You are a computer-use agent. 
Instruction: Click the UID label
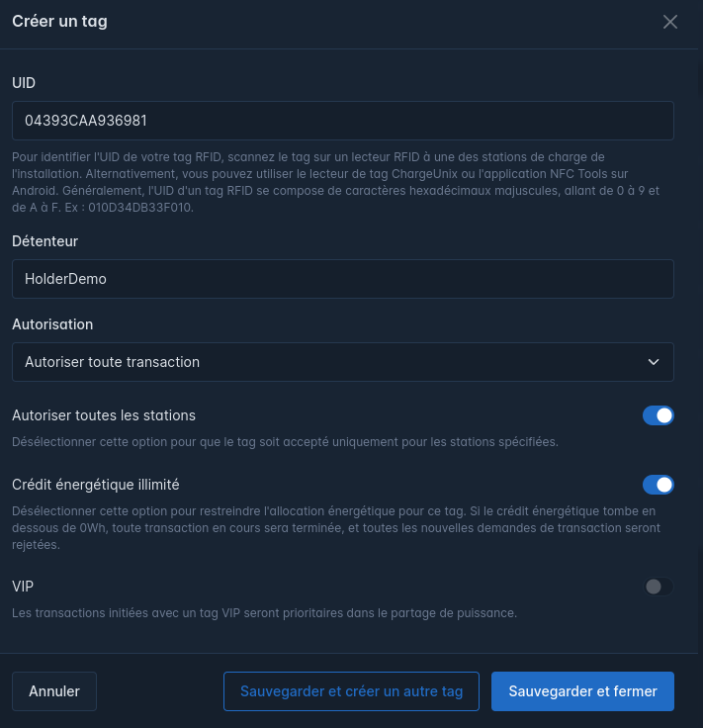24,83
